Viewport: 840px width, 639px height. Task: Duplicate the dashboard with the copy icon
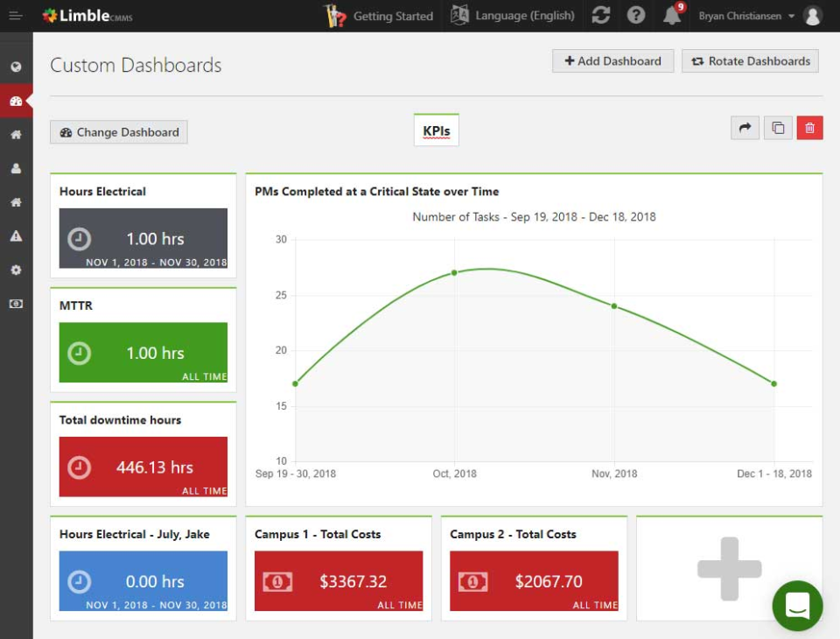coord(777,127)
